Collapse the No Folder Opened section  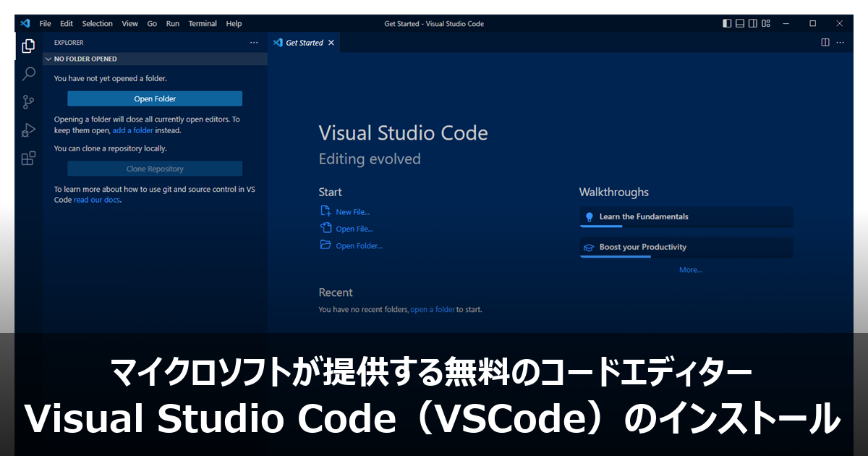point(155,59)
